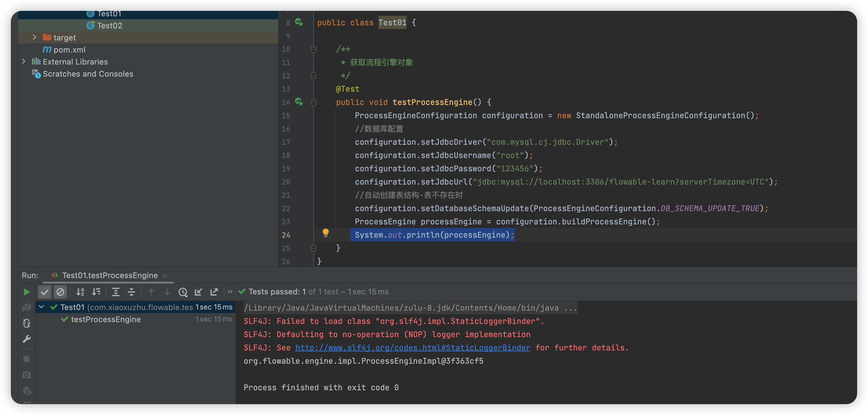Click the green Rerun test button
Viewport: 868px width, 415px height.
27,292
